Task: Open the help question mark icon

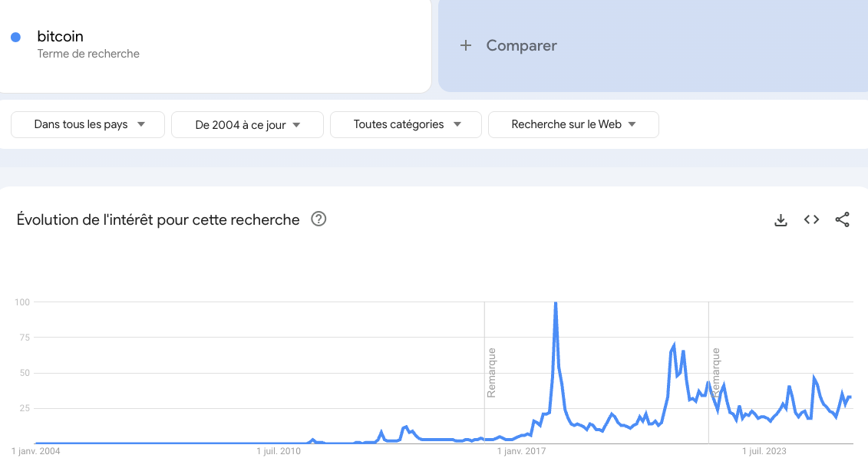Action: (x=318, y=219)
